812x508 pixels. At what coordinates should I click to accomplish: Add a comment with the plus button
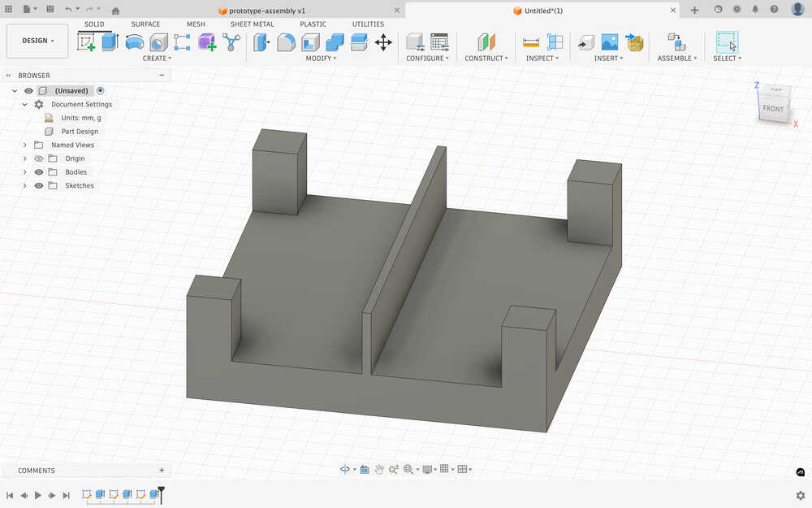click(162, 471)
